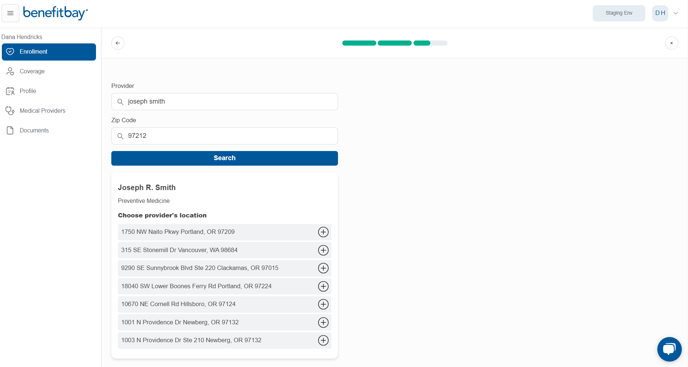Click the Enrollment shield icon
Screen dimensions: 688x367
tap(10, 52)
